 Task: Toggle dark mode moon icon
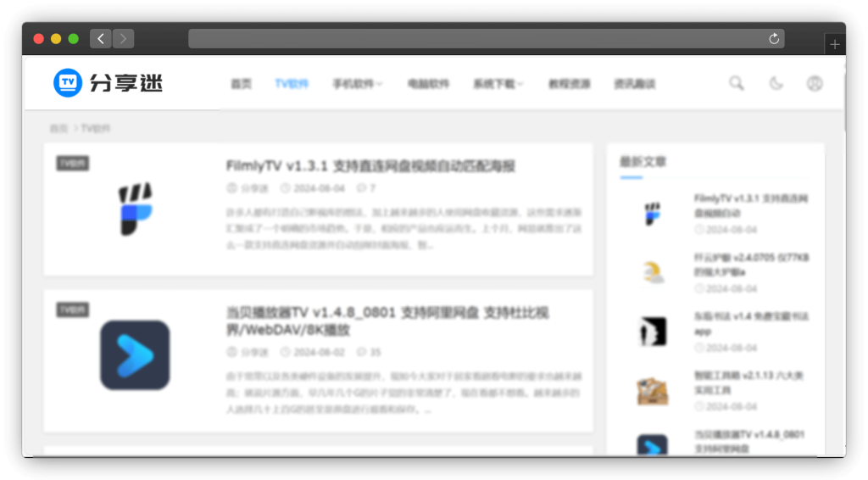pos(776,83)
